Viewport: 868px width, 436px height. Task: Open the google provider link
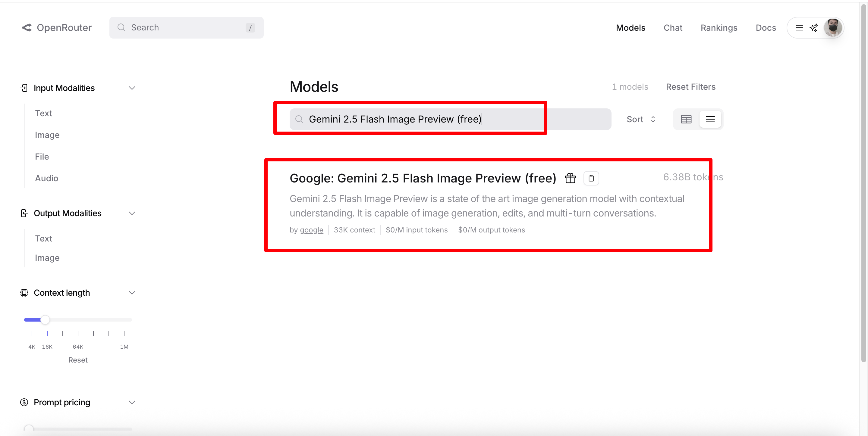click(311, 230)
